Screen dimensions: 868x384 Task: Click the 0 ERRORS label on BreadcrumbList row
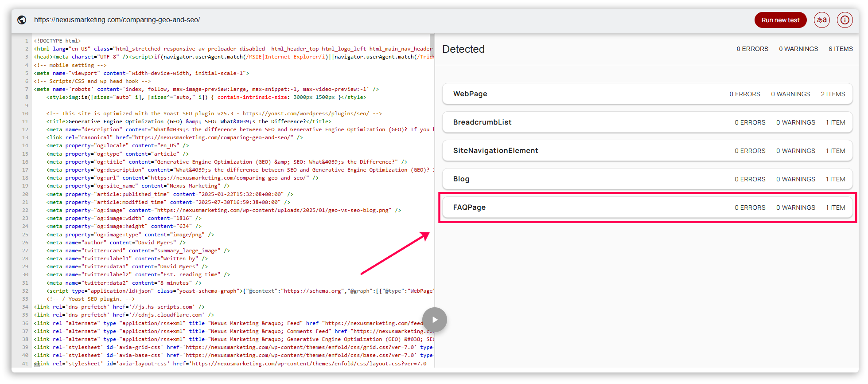(x=750, y=122)
